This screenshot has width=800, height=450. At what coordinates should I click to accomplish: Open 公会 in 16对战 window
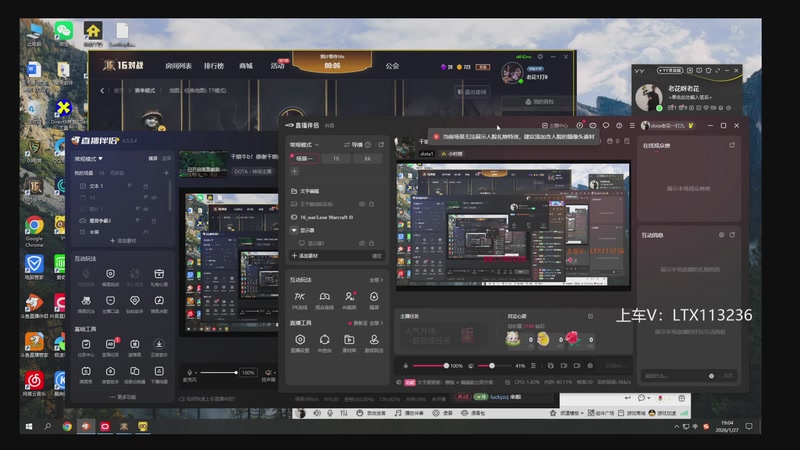[x=392, y=66]
